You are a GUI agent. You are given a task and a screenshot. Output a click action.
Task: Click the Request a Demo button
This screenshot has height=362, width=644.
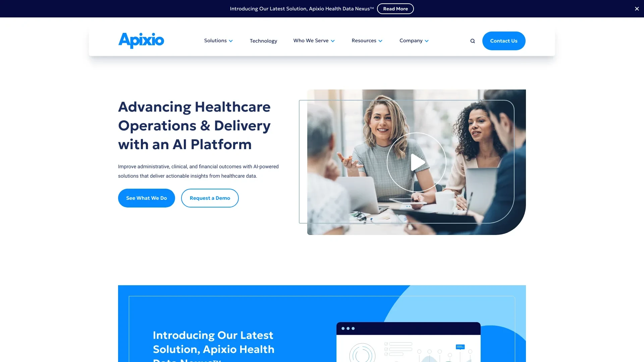point(210,198)
